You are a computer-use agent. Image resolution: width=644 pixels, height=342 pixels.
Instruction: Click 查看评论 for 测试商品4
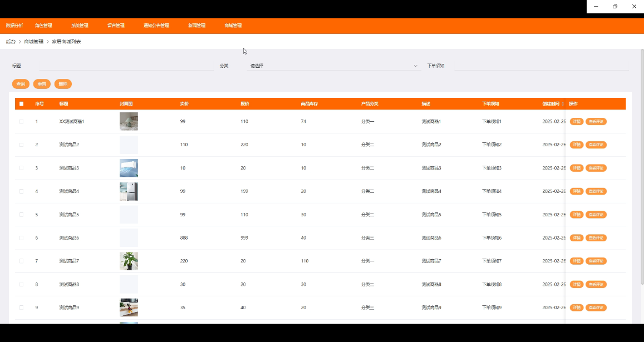pyautogui.click(x=596, y=191)
